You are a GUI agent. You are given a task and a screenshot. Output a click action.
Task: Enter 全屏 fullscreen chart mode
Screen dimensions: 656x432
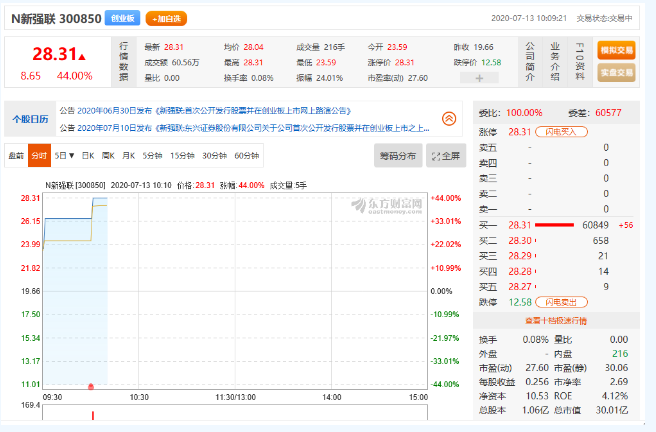[x=446, y=156]
